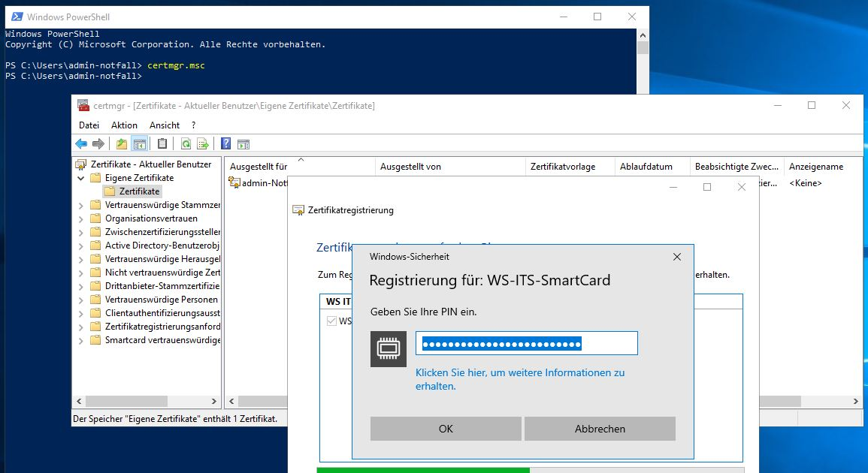Click right arrow of tree pane scrollbar
The height and width of the screenshot is (473, 868).
(x=214, y=401)
